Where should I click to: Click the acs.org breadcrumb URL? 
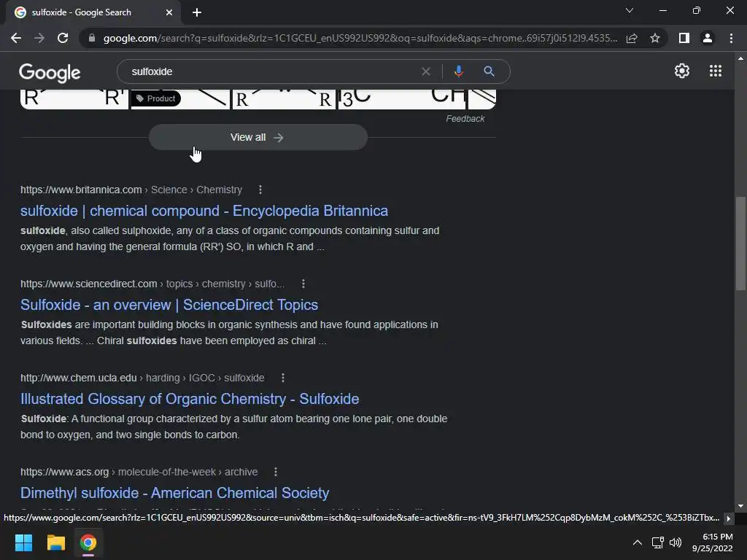(x=139, y=472)
